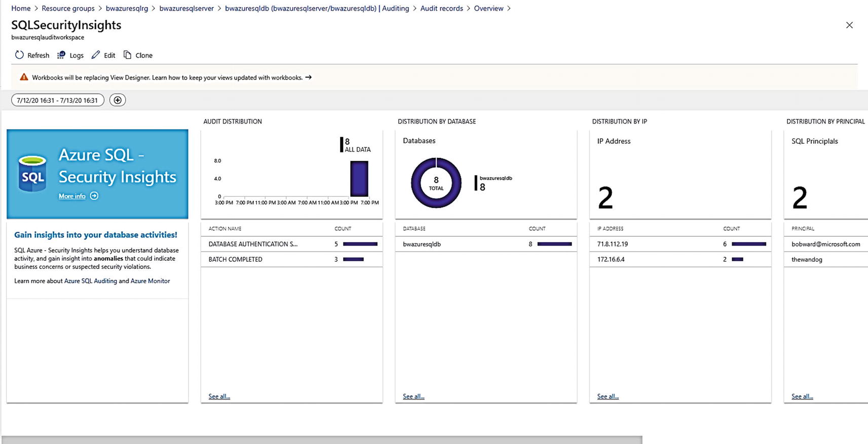Click the count bar for BATCH COMPLETED
868x444 pixels.
pos(353,259)
